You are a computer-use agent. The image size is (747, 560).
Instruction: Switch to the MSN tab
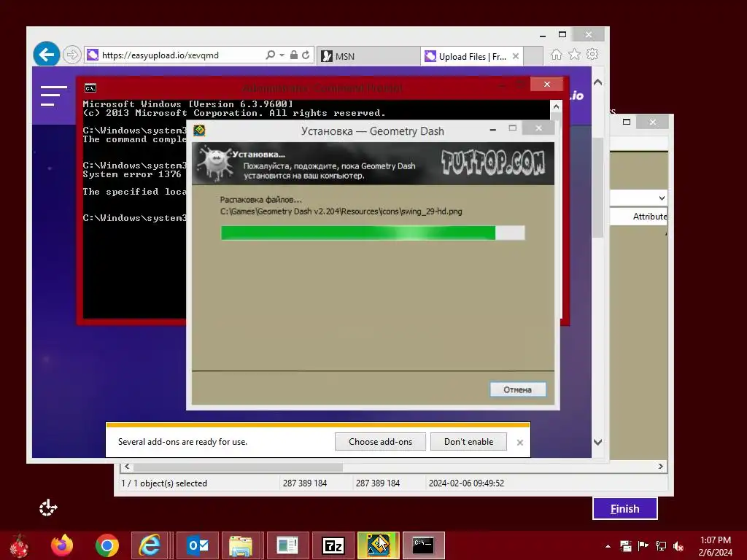pyautogui.click(x=368, y=56)
